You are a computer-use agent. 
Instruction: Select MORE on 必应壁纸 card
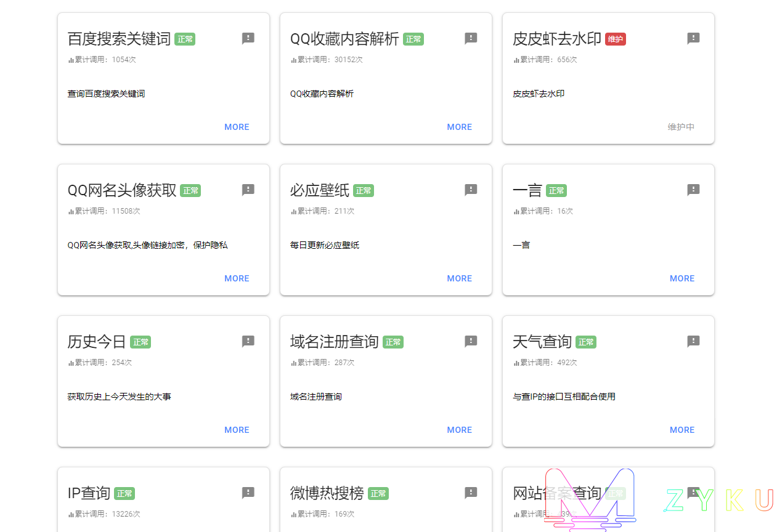click(x=459, y=278)
